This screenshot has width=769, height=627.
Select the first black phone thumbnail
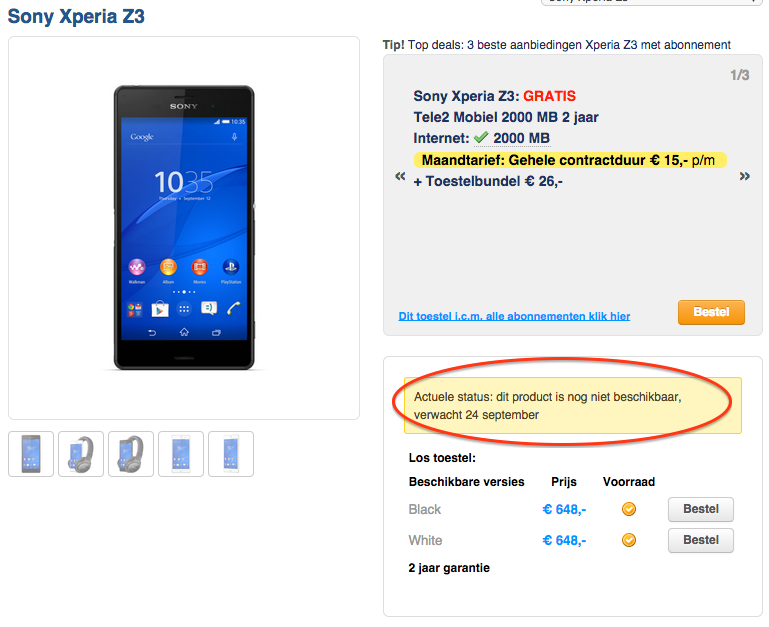[x=31, y=454]
